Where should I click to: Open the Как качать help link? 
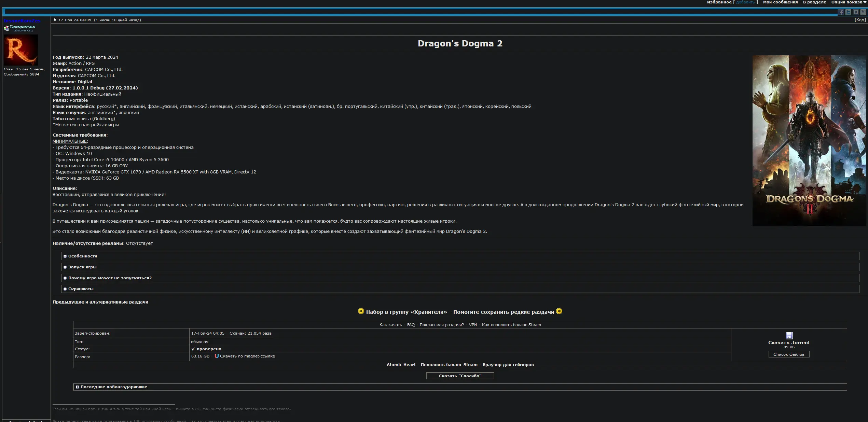[390, 325]
